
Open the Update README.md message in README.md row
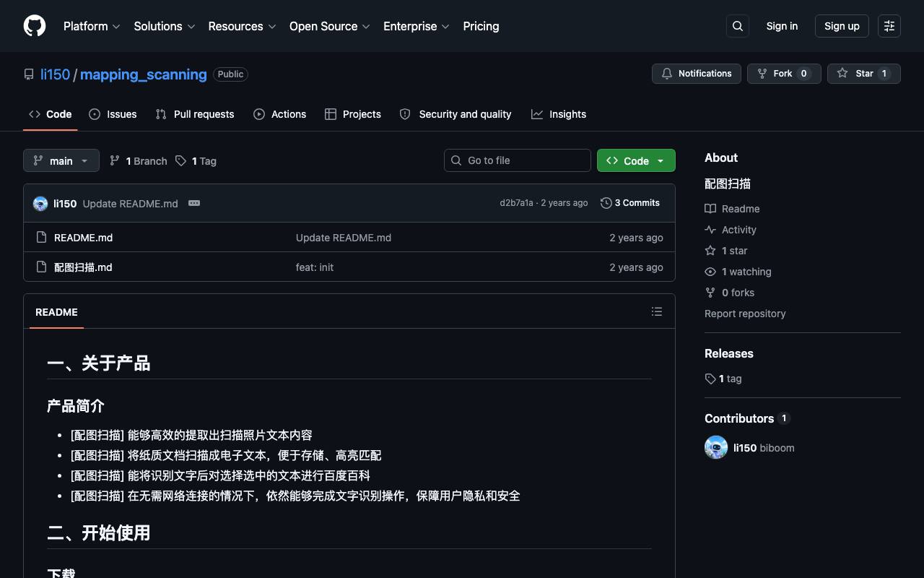(344, 238)
